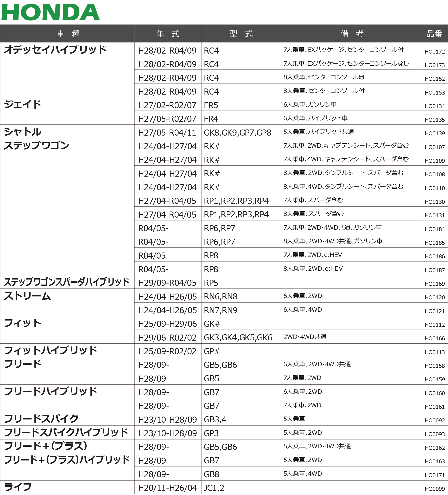Click the 品番 column header
This screenshot has width=448, height=495.
coord(434,34)
